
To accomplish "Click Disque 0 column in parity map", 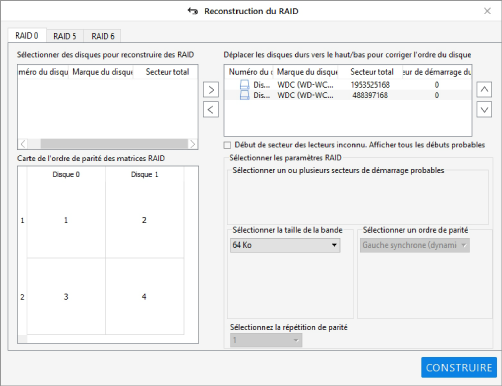I will [66, 174].
